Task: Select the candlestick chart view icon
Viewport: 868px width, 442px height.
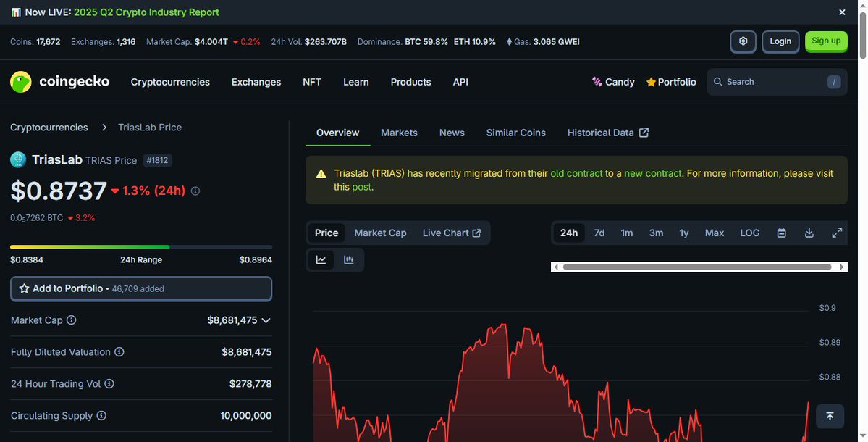Action: (349, 260)
